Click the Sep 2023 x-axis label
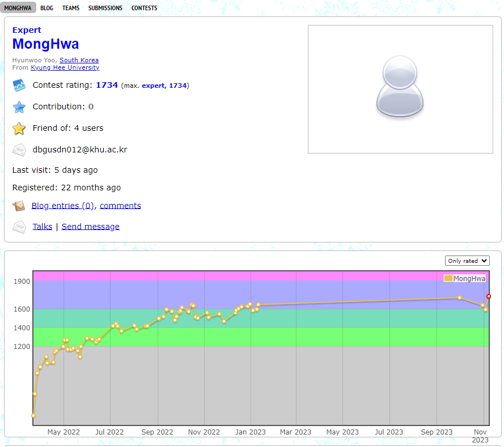This screenshot has height=447, width=504. pyautogui.click(x=437, y=432)
